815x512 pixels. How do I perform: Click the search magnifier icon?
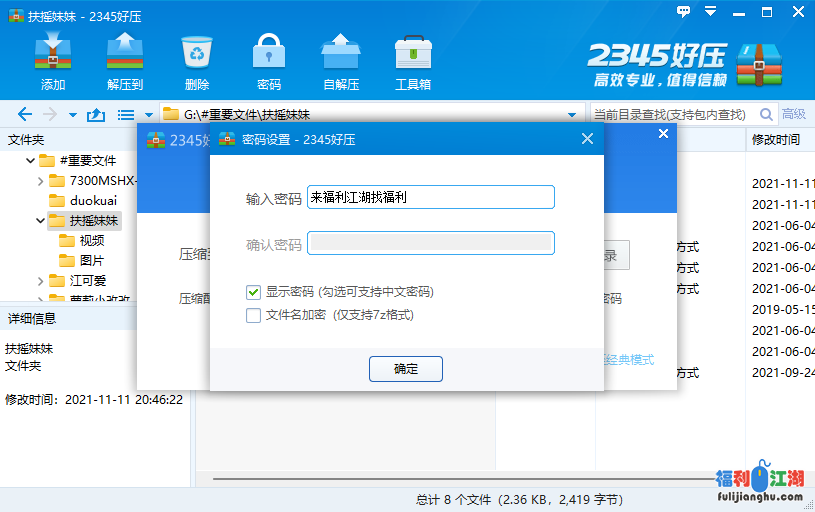[x=767, y=114]
